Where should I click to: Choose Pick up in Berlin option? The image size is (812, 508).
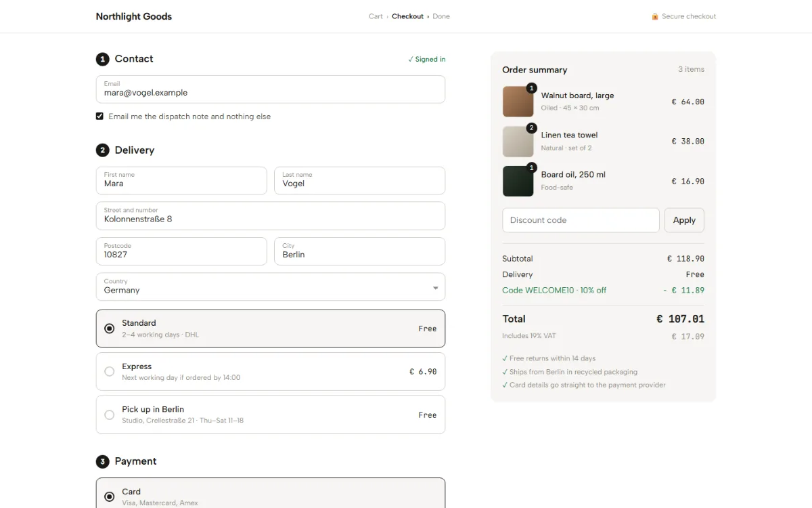click(271, 415)
